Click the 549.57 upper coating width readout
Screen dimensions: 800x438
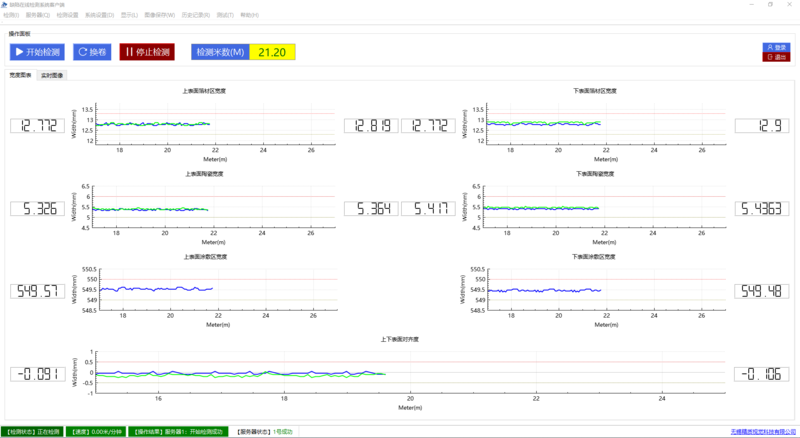click(x=37, y=291)
